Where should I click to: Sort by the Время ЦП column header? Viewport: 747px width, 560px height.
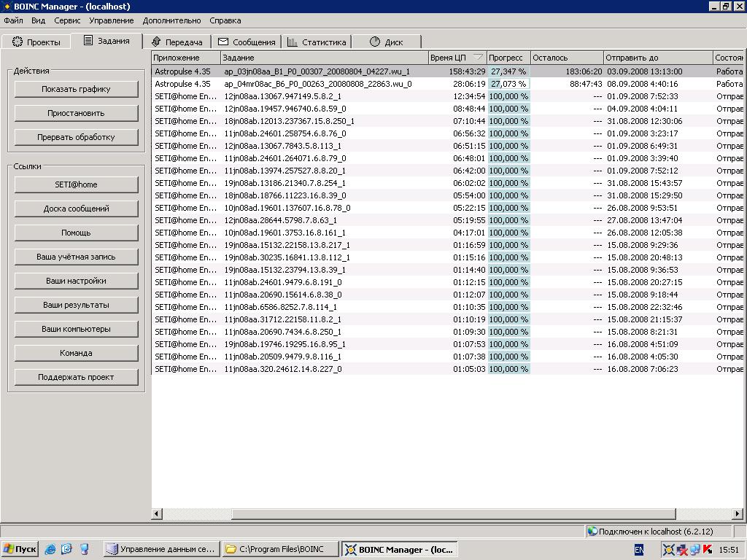tap(457, 58)
